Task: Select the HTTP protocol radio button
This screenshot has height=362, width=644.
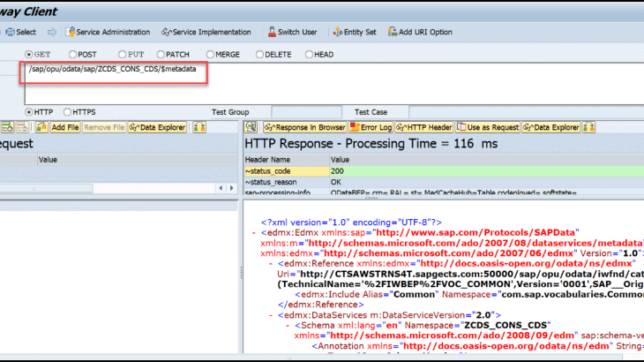Action: [x=29, y=112]
